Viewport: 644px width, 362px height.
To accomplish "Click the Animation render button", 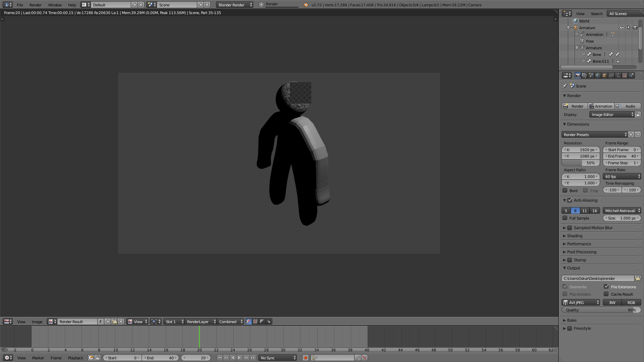I will [601, 106].
